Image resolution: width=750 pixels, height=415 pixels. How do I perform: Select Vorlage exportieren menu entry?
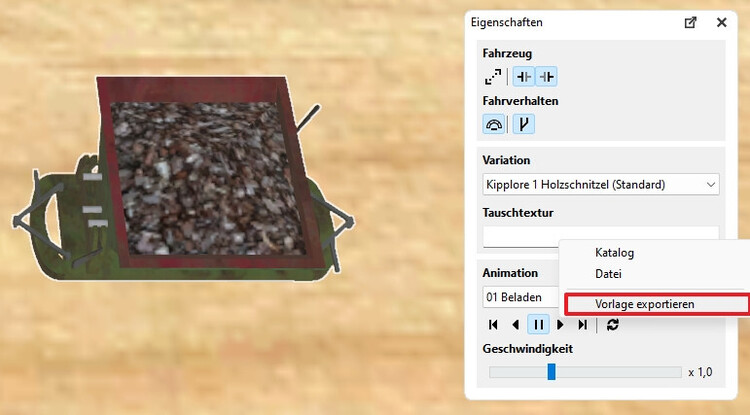[x=657, y=304]
